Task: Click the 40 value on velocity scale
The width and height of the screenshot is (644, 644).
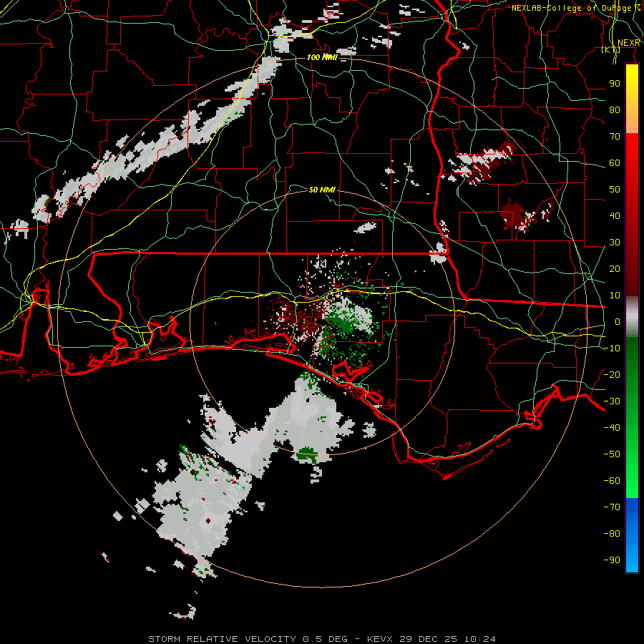Action: pyautogui.click(x=615, y=216)
